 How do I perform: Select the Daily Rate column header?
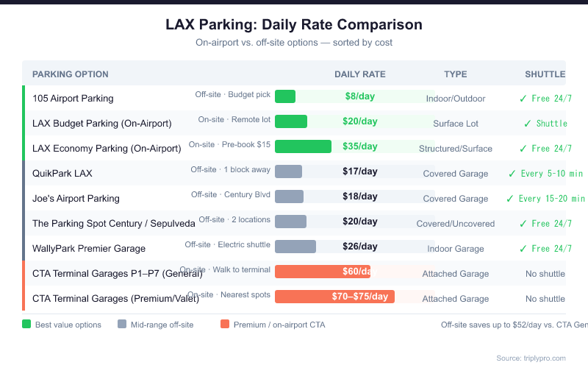(360, 74)
